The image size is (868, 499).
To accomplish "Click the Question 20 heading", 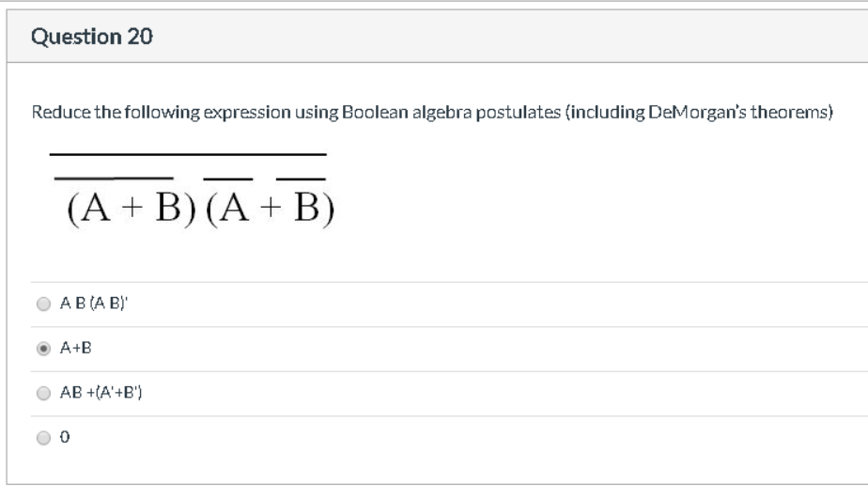I will [x=92, y=37].
